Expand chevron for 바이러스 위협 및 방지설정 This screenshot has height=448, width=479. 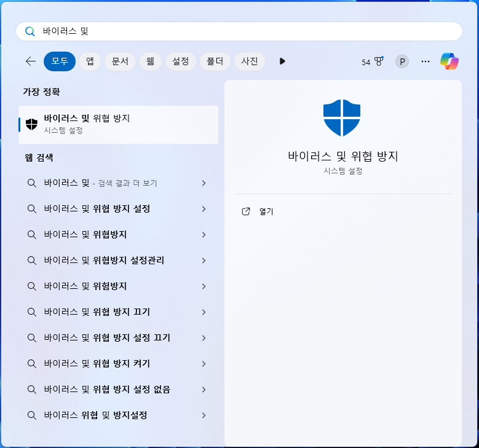click(204, 415)
